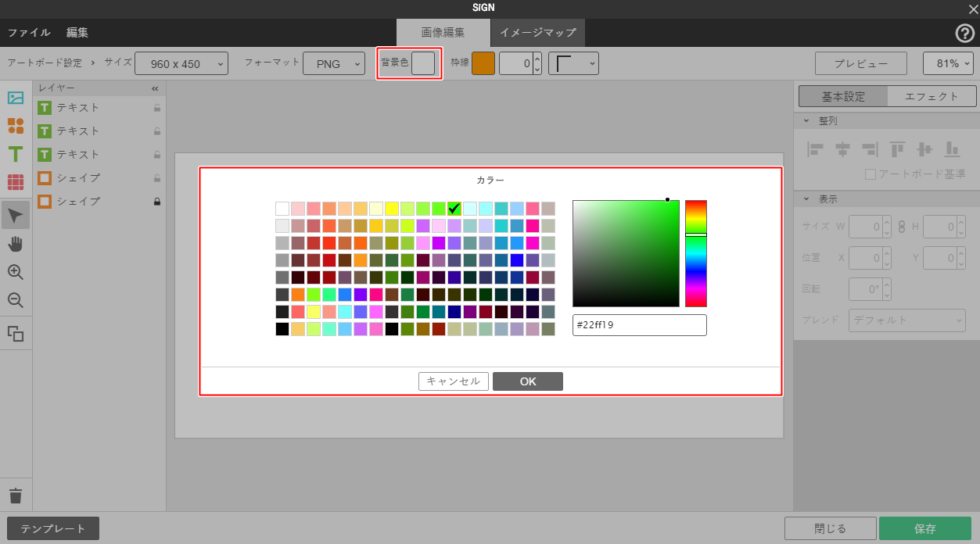Open help with the question mark icon
This screenshot has width=980, height=544.
(965, 33)
